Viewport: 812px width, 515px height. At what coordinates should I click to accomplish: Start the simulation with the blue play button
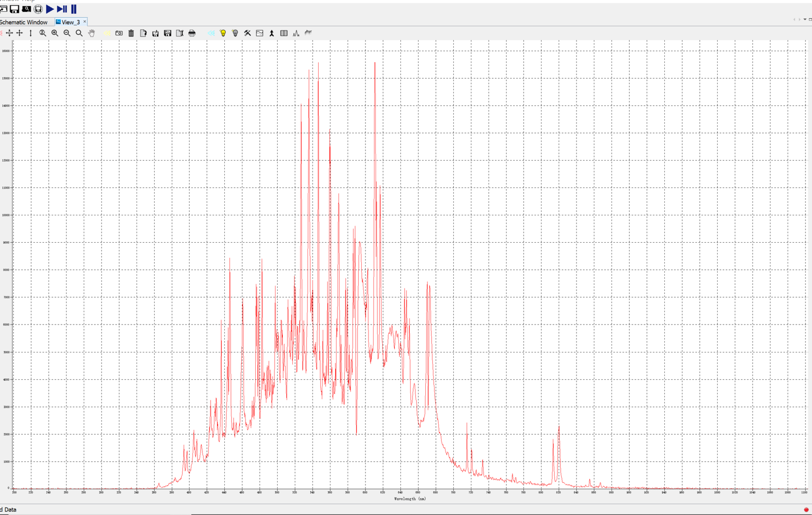click(x=50, y=9)
